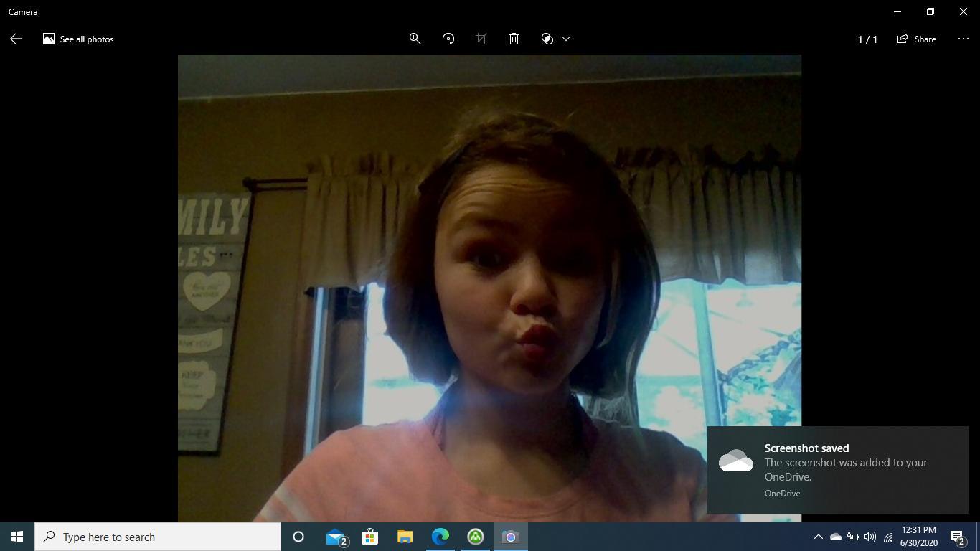The image size is (980, 551).
Task: Open the Edit & Create filter icon
Action: pos(547,39)
